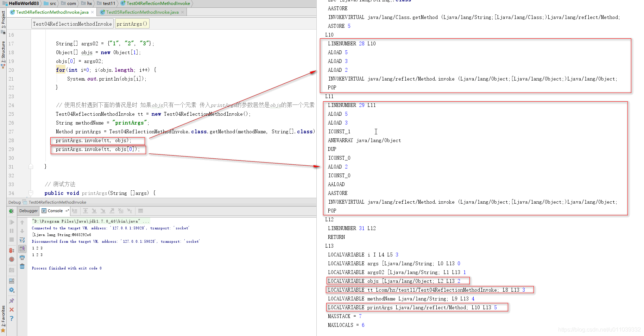This screenshot has width=644, height=336.
Task: Click the Step Out icon
Action: pyautogui.click(x=112, y=211)
